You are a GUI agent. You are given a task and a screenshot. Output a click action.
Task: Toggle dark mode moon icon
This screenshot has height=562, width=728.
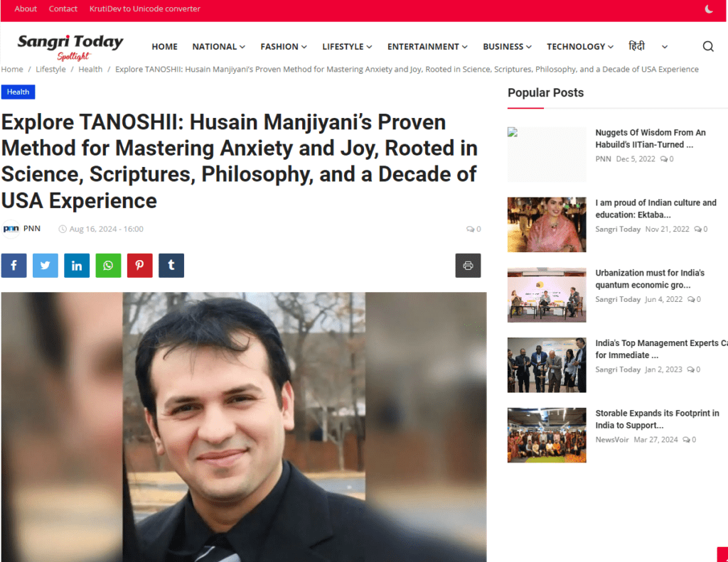click(x=709, y=9)
